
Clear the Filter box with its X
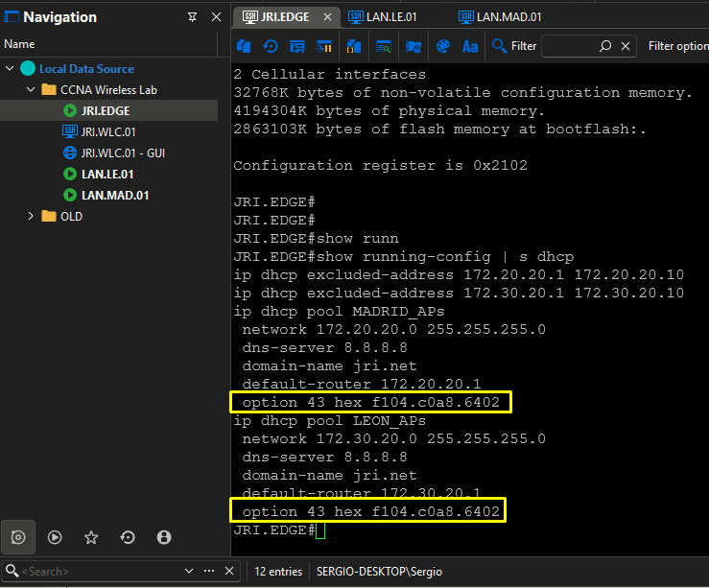pyautogui.click(x=626, y=46)
